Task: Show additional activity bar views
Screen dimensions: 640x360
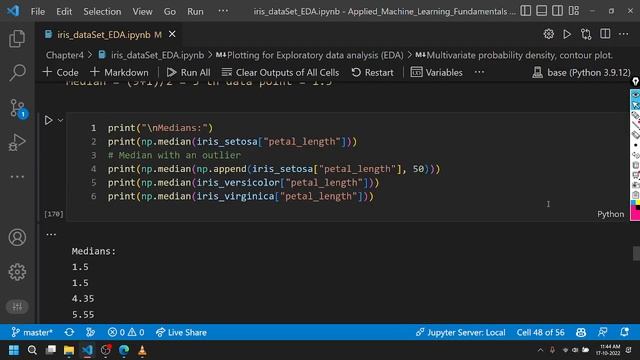Action: [17, 177]
